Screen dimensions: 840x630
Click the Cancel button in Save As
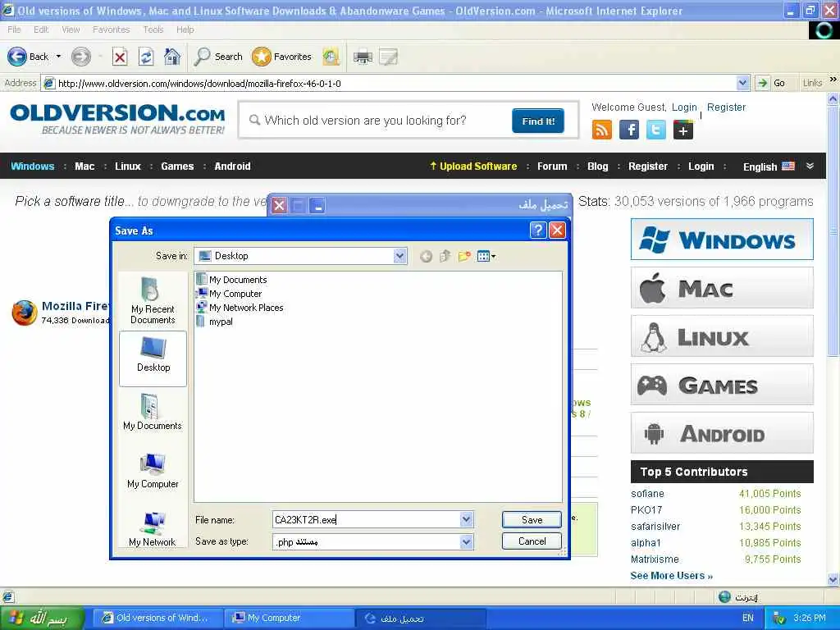click(532, 541)
